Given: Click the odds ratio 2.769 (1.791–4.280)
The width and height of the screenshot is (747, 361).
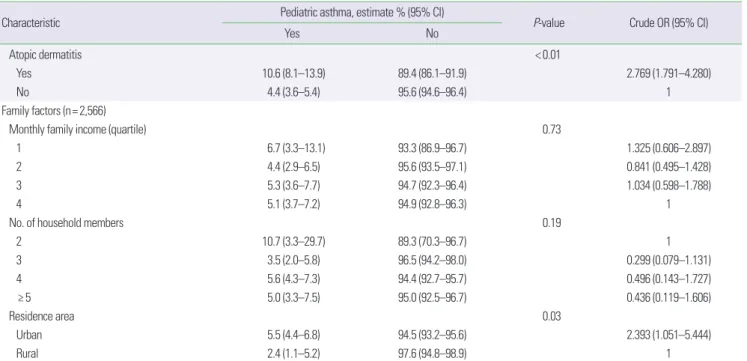Looking at the screenshot, I should 668,74.
